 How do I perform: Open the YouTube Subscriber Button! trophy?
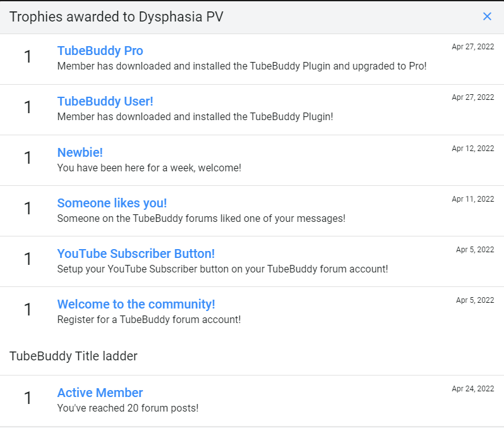(136, 254)
